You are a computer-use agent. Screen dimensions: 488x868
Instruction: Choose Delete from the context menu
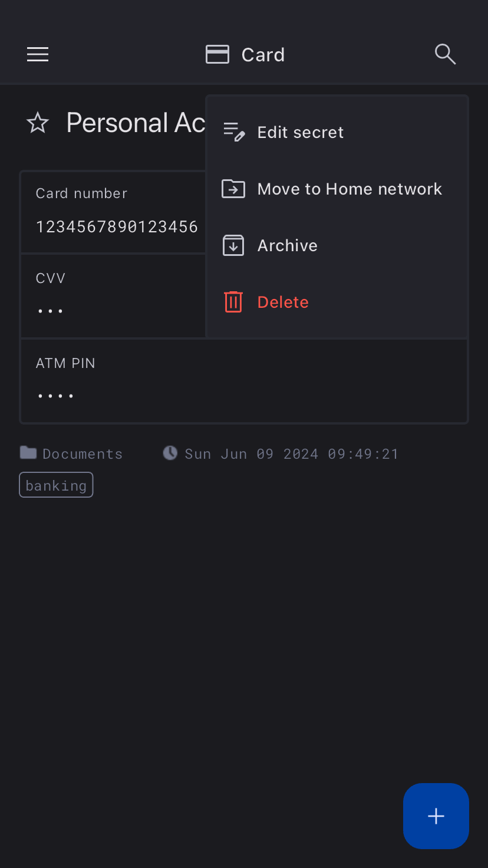(x=283, y=302)
